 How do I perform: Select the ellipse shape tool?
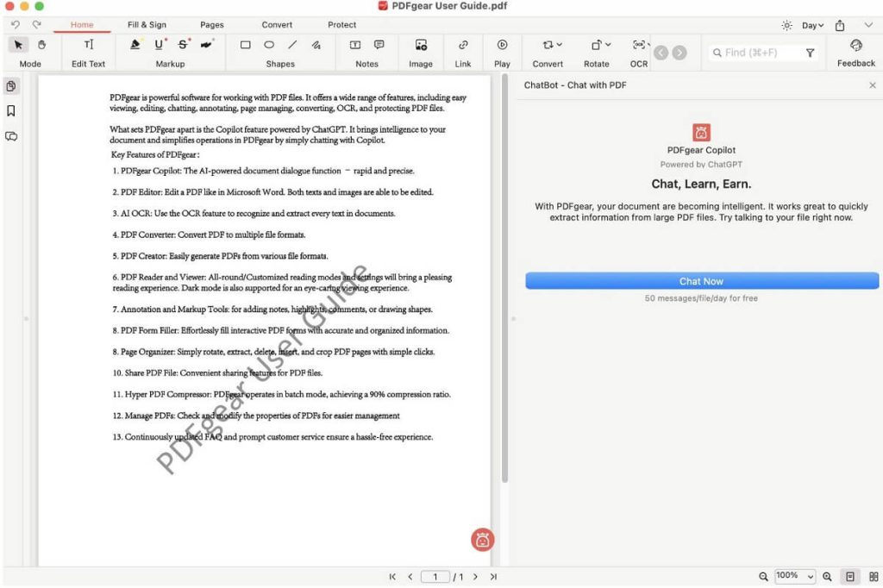click(269, 45)
